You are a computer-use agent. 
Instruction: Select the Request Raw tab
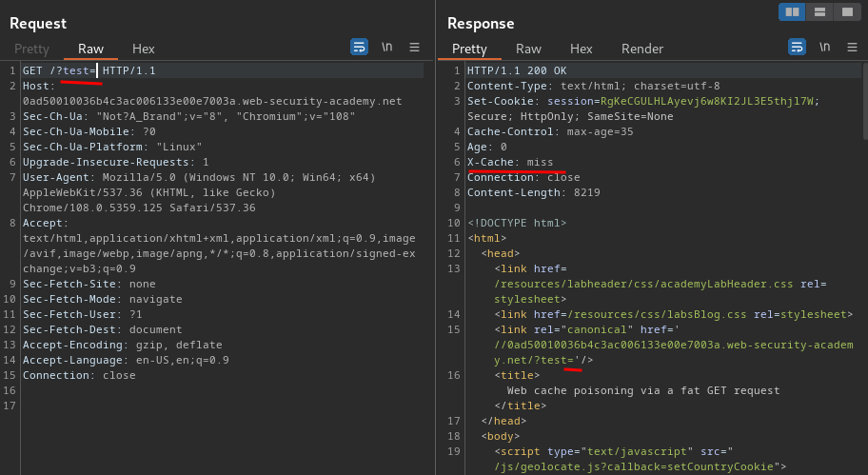pos(90,49)
